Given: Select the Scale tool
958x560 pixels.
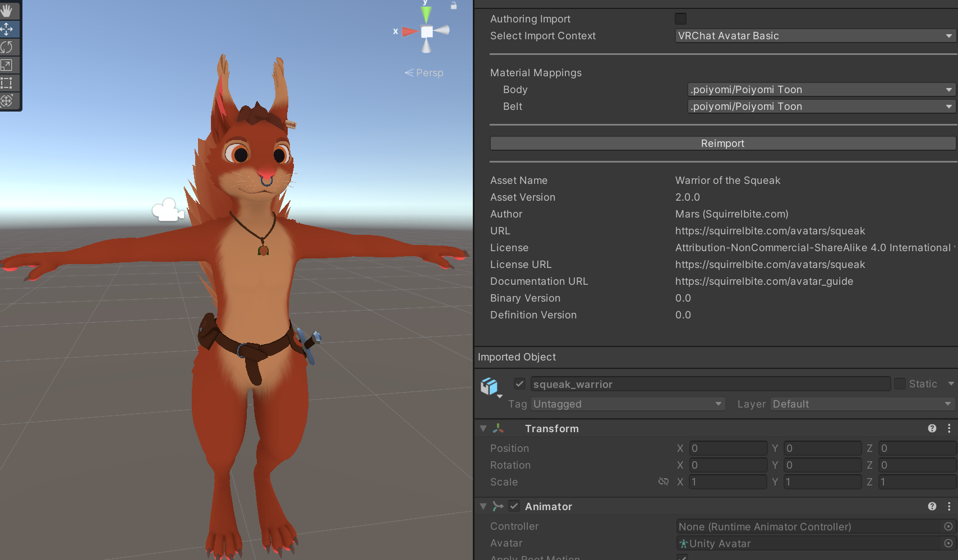Looking at the screenshot, I should tap(7, 65).
